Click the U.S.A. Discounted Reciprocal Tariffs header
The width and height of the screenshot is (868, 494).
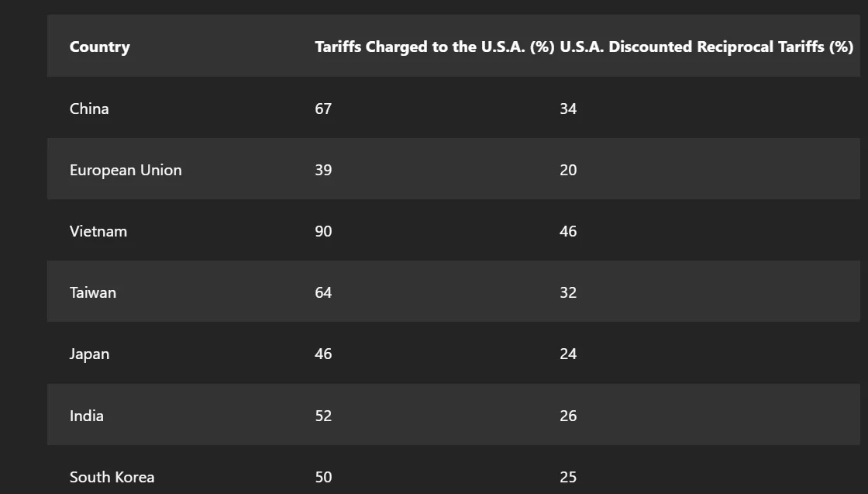(x=706, y=47)
